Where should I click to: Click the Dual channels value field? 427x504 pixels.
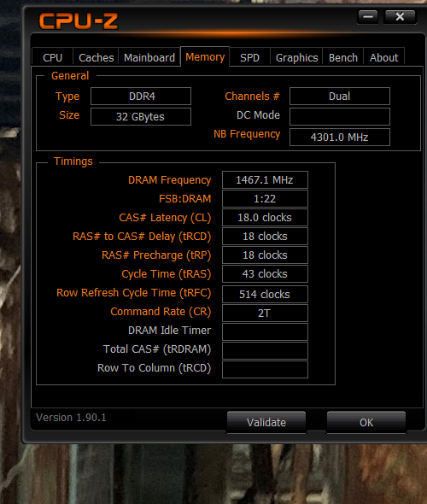pyautogui.click(x=340, y=97)
